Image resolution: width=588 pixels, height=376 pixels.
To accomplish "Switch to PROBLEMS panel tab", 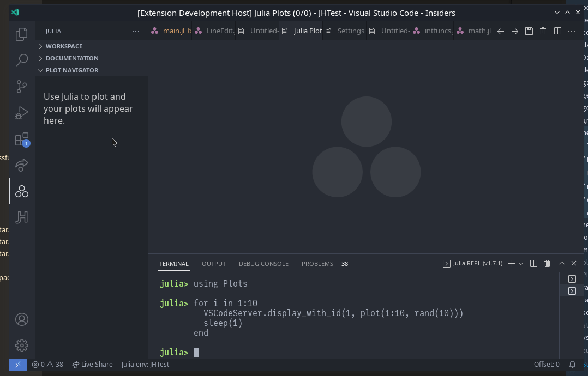I will pyautogui.click(x=317, y=264).
